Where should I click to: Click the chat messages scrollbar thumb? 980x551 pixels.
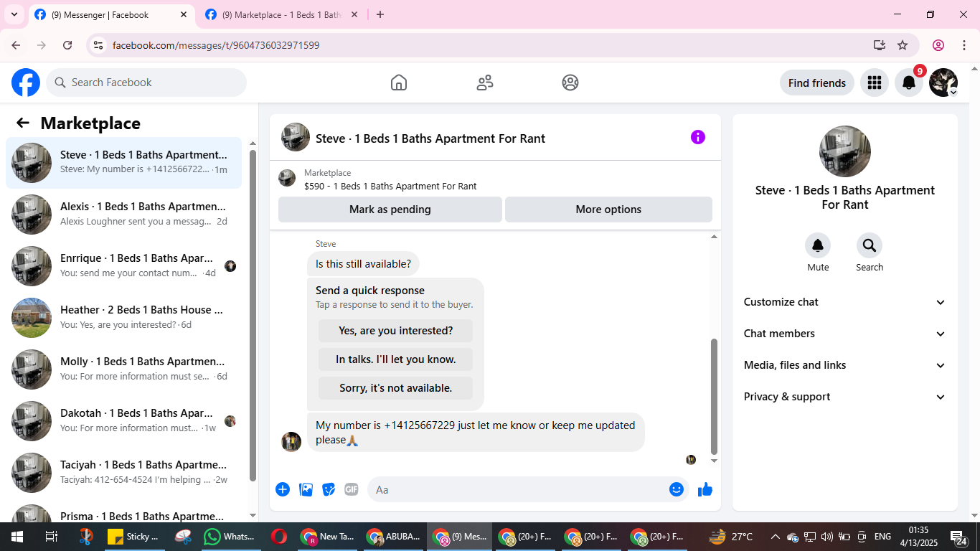[714, 397]
